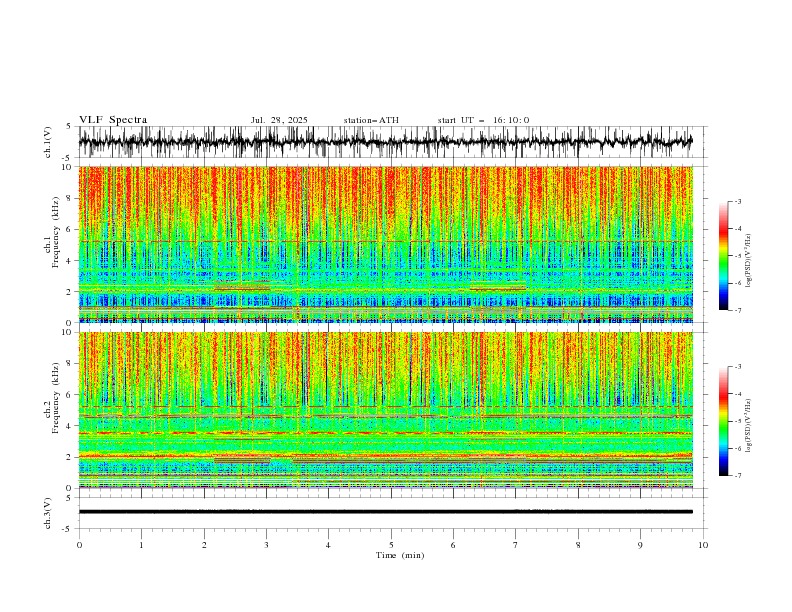Click the ch.2 color scale bar
This screenshot has width=792, height=612.
pyautogui.click(x=724, y=421)
